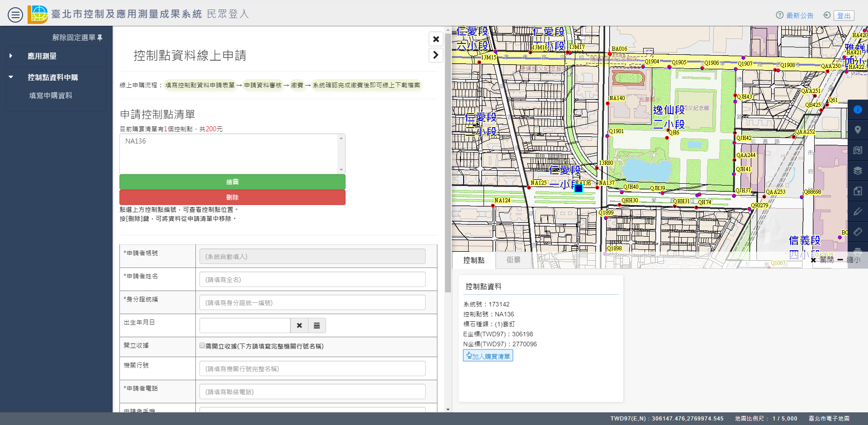Expand the 應用測量 sidebar section
Image resolution: width=868 pixels, height=425 pixels.
pyautogui.click(x=42, y=56)
